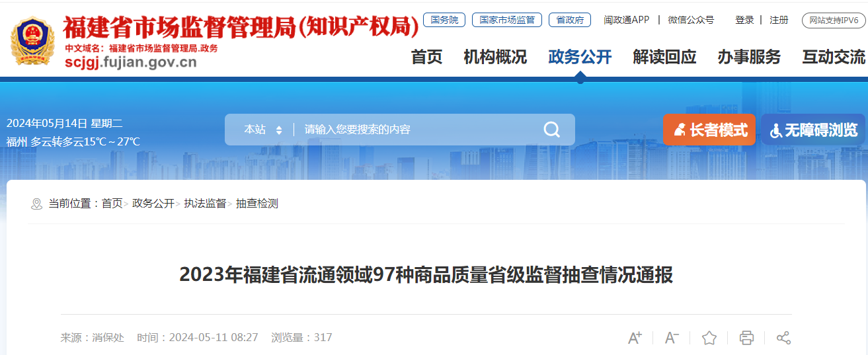Click the 登录 login link

pos(744,20)
